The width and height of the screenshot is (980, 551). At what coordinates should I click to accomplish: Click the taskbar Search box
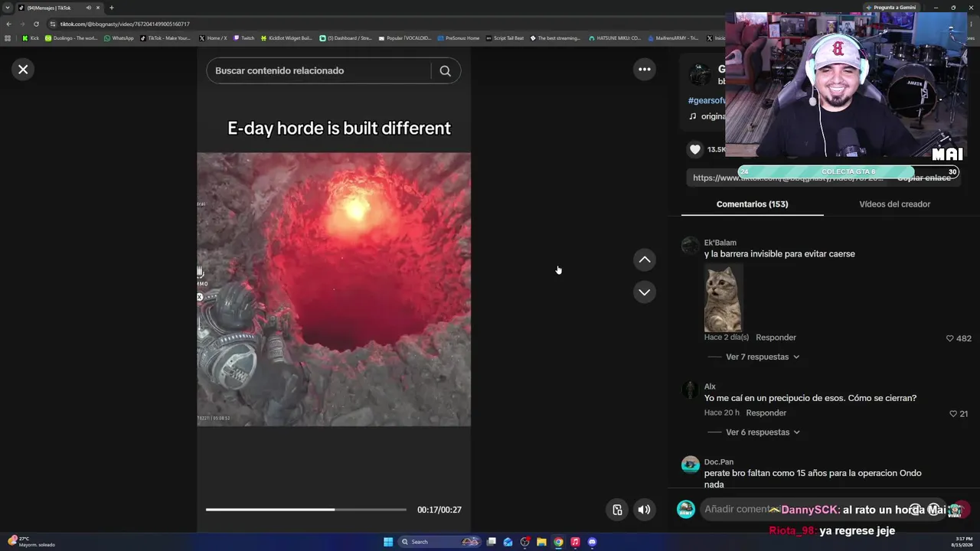click(440, 542)
